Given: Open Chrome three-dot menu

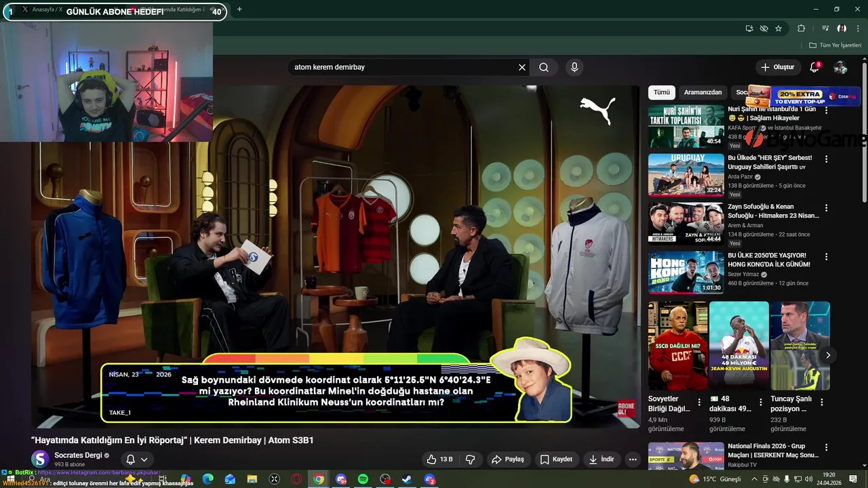Looking at the screenshot, I should pyautogui.click(x=859, y=28).
